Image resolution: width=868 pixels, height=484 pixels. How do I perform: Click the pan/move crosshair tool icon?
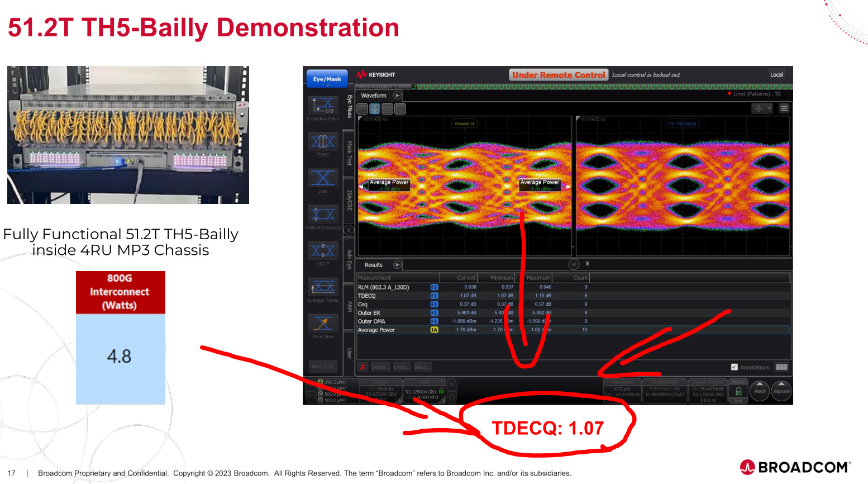click(759, 108)
